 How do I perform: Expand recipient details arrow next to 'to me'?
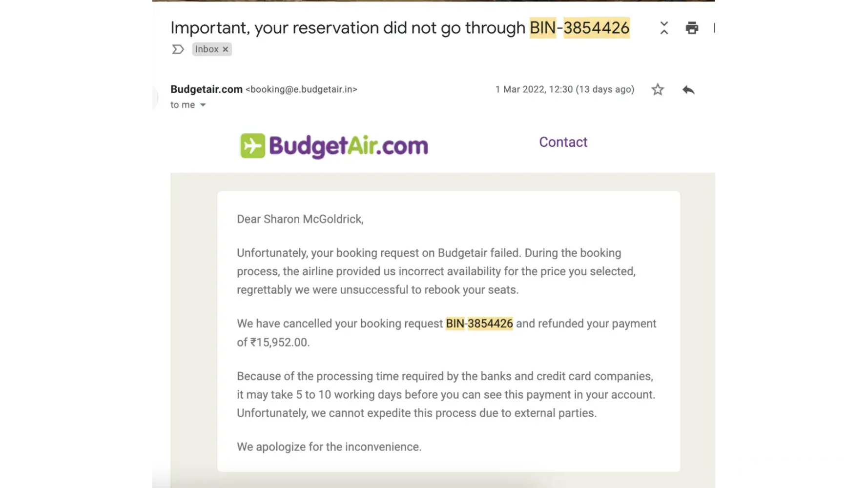203,105
